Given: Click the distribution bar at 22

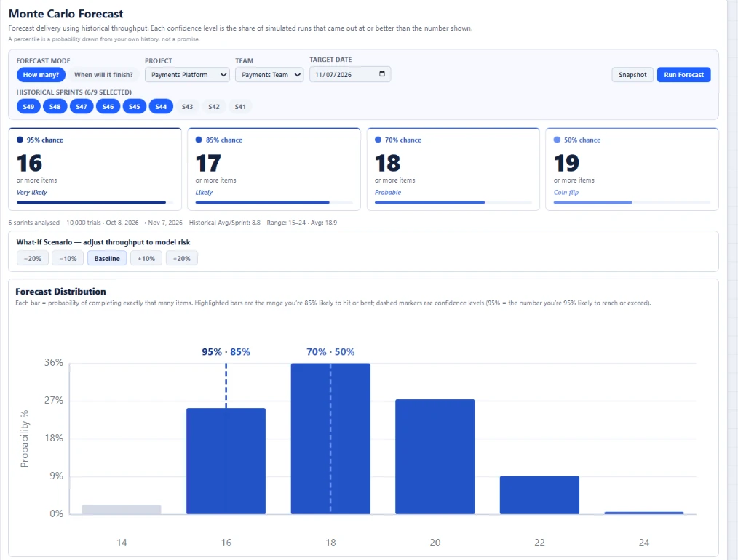Looking at the screenshot, I should pyautogui.click(x=539, y=495).
